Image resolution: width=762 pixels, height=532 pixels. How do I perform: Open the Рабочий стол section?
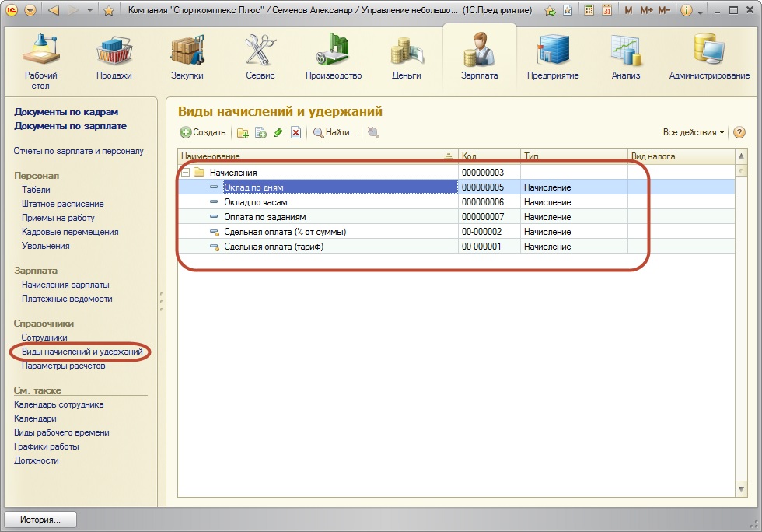click(x=40, y=61)
